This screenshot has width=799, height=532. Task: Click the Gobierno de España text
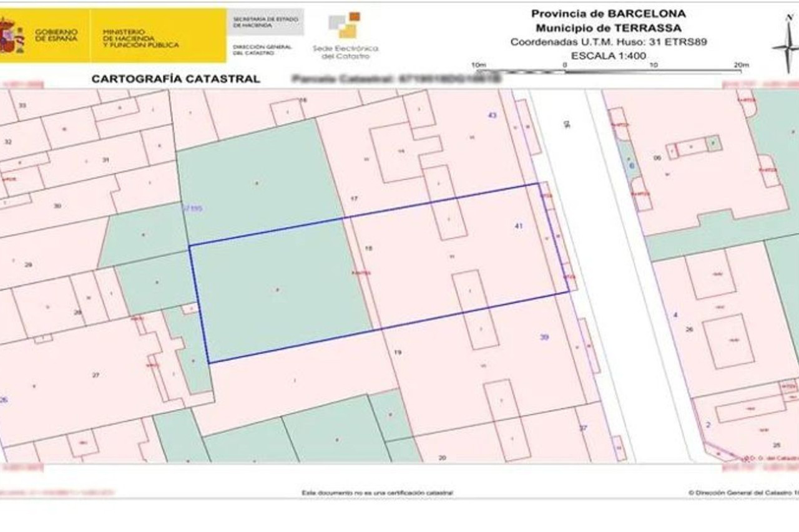(x=56, y=35)
